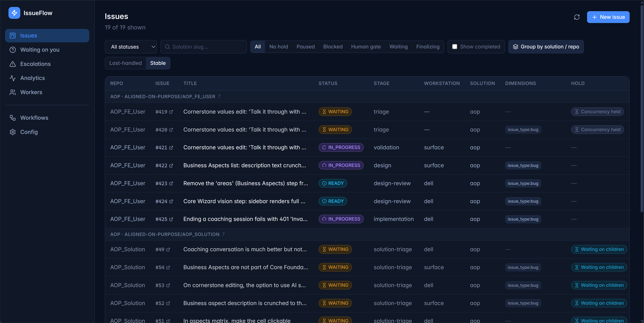Image resolution: width=644 pixels, height=323 pixels.
Task: Click the plus icon on New issue
Action: point(594,17)
